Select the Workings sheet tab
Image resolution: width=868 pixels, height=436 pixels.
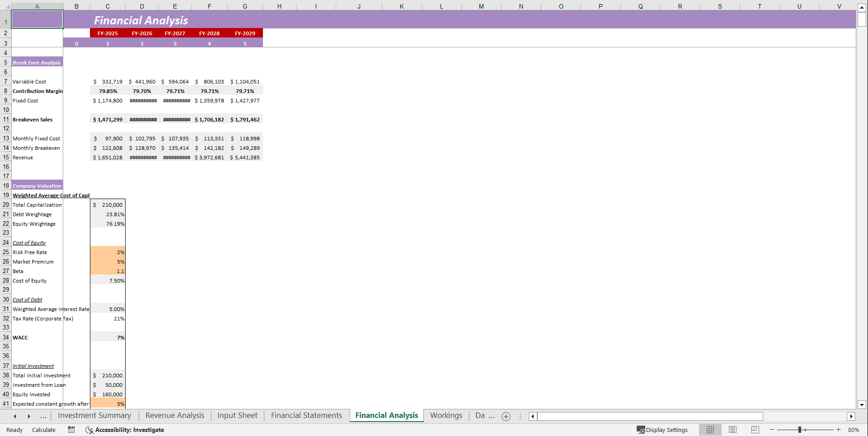pyautogui.click(x=446, y=416)
